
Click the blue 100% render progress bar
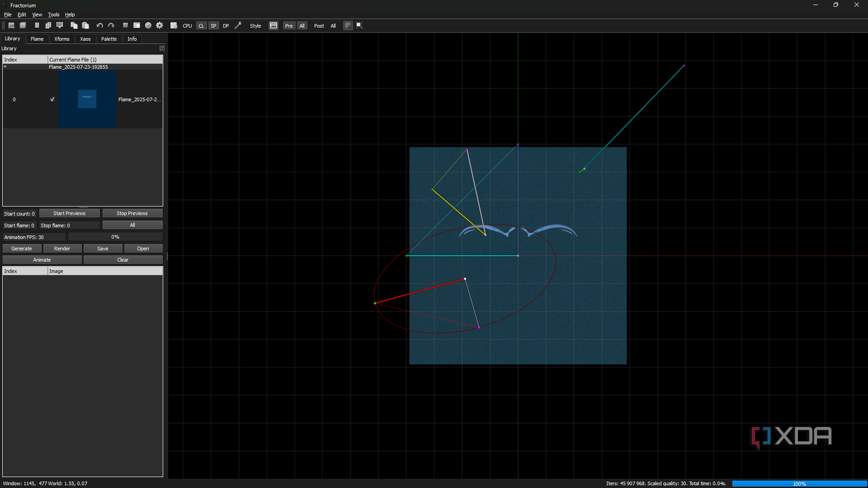point(799,483)
